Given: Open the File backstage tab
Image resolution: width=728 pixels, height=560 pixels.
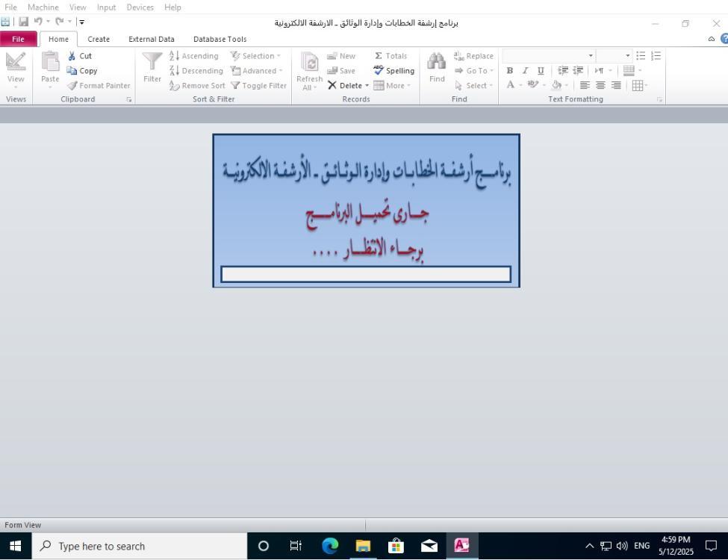Looking at the screenshot, I should point(18,39).
